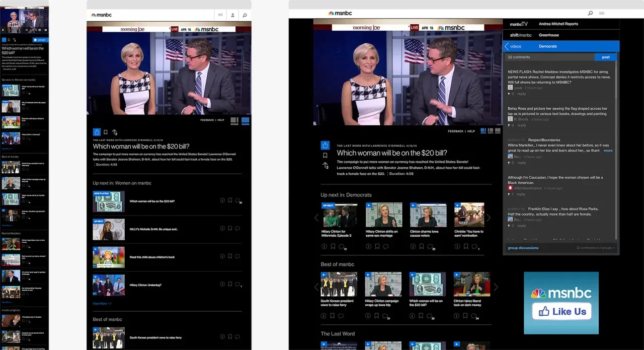Screen dimensions: 644x350
Task: Collapse the videos panel with the back chevron
Action: (507, 46)
